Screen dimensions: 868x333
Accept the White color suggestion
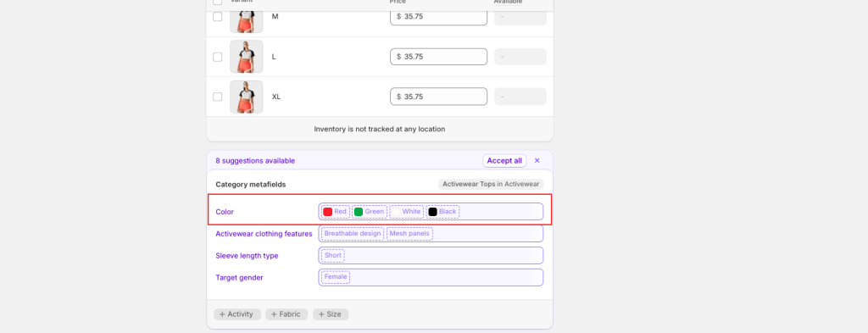point(406,212)
